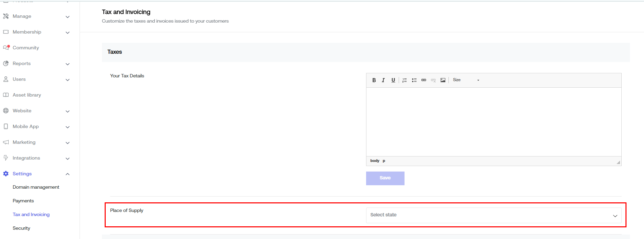
Task: Open the Payments settings page
Action: coord(23,201)
